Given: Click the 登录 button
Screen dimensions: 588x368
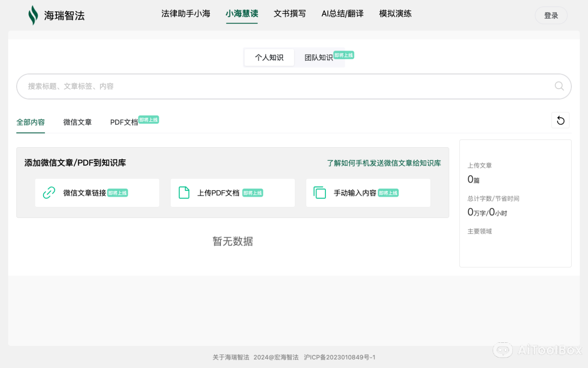Looking at the screenshot, I should [x=551, y=15].
